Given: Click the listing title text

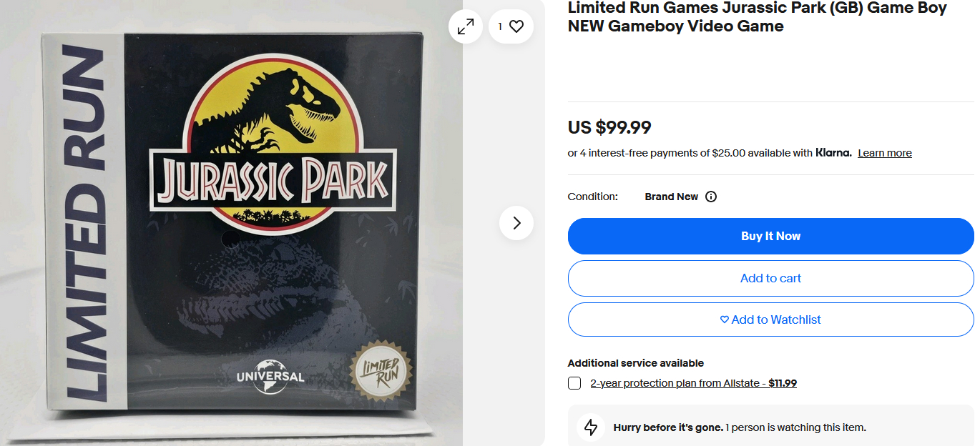Looking at the screenshot, I should (757, 17).
